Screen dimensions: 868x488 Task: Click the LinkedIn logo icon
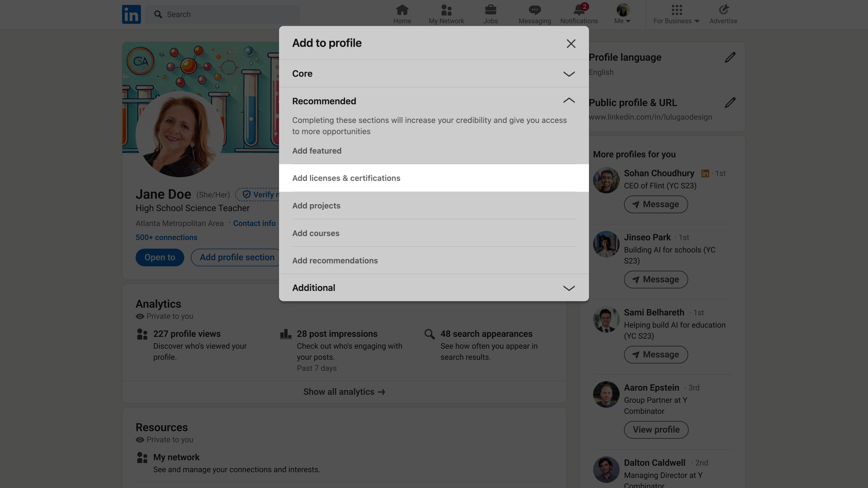click(x=131, y=14)
